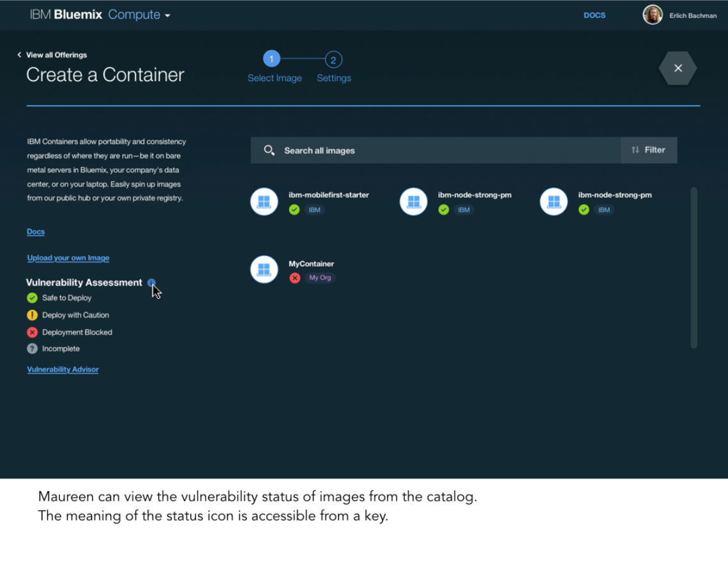The height and width of the screenshot is (562, 728).
Task: Click the red blocked status under MyContainer
Action: coord(295,278)
